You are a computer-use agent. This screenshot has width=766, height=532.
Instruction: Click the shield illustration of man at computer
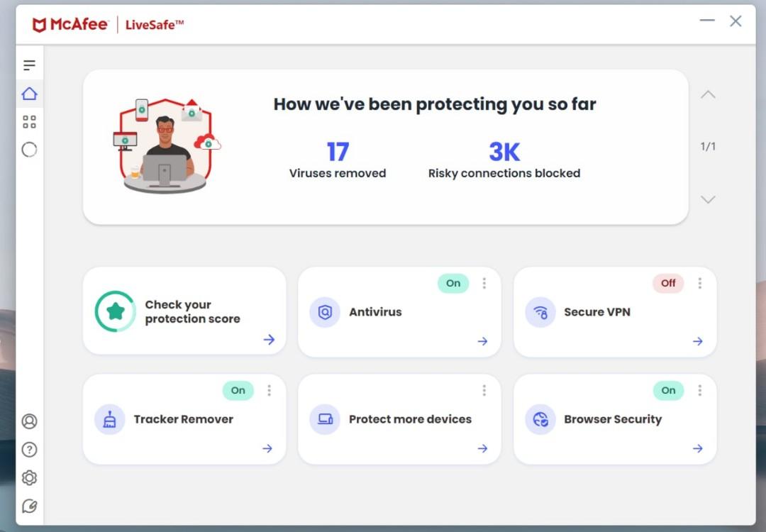[x=166, y=145]
